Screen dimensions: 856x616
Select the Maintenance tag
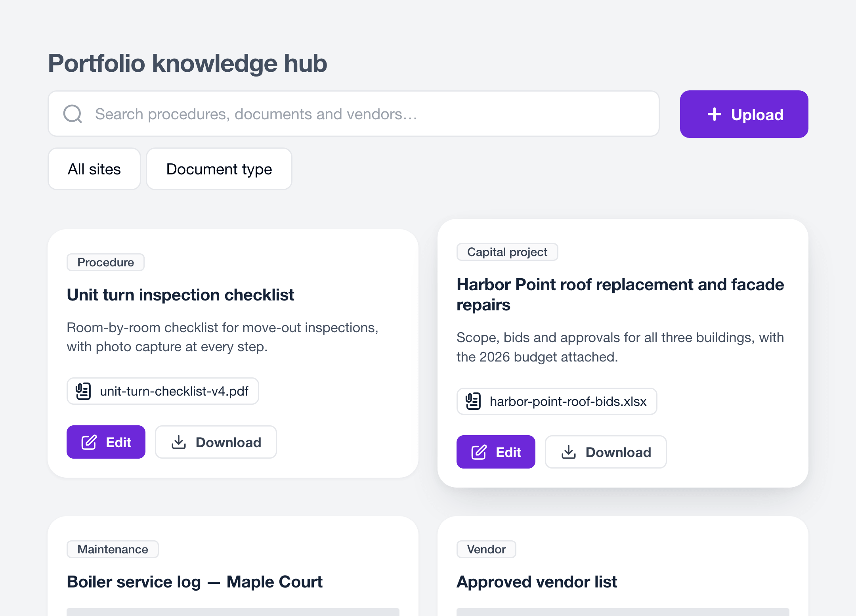113,549
